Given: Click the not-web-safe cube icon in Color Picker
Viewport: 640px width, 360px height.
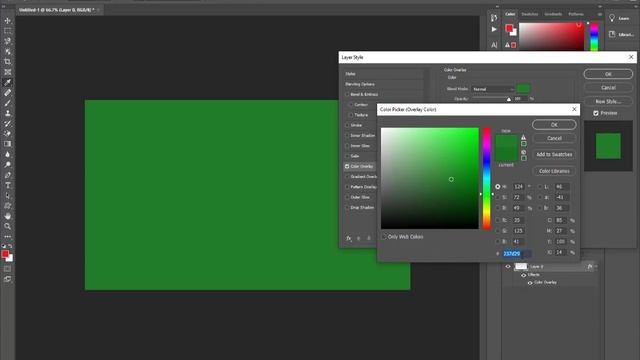Looking at the screenshot, I should (524, 152).
